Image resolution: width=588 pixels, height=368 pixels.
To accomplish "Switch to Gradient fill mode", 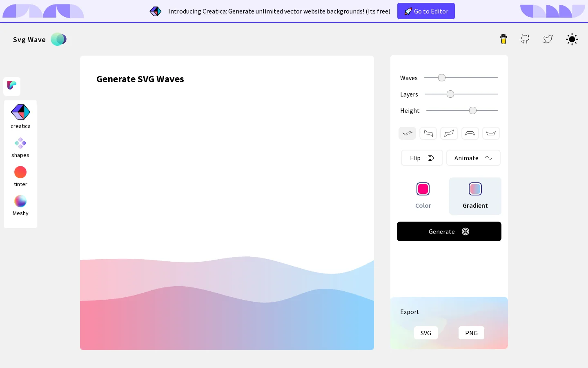I will (x=475, y=196).
